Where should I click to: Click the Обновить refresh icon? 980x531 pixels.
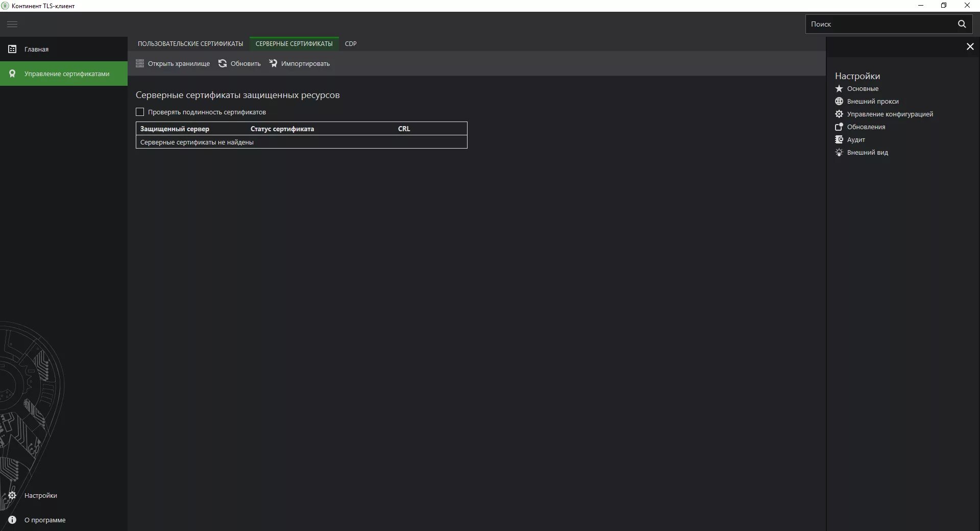click(x=223, y=63)
